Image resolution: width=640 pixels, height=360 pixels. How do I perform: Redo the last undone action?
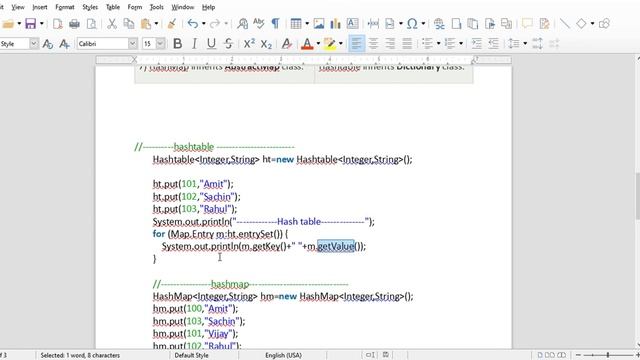click(215, 24)
